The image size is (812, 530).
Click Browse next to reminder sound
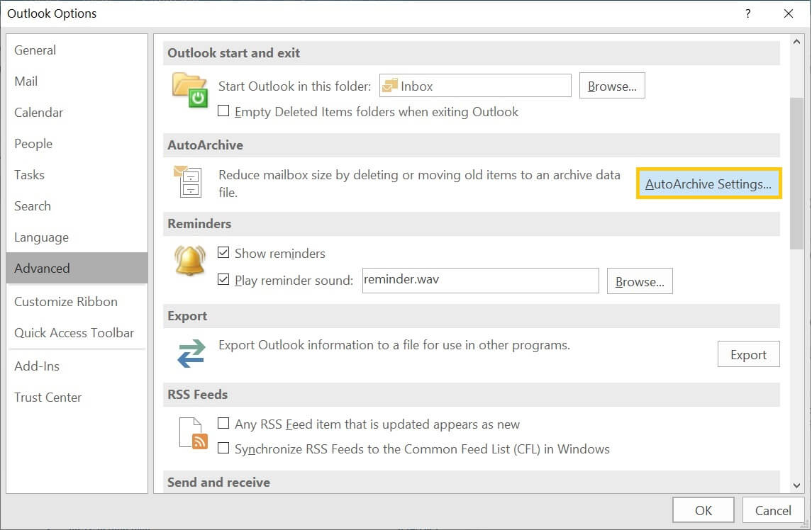[x=640, y=281]
